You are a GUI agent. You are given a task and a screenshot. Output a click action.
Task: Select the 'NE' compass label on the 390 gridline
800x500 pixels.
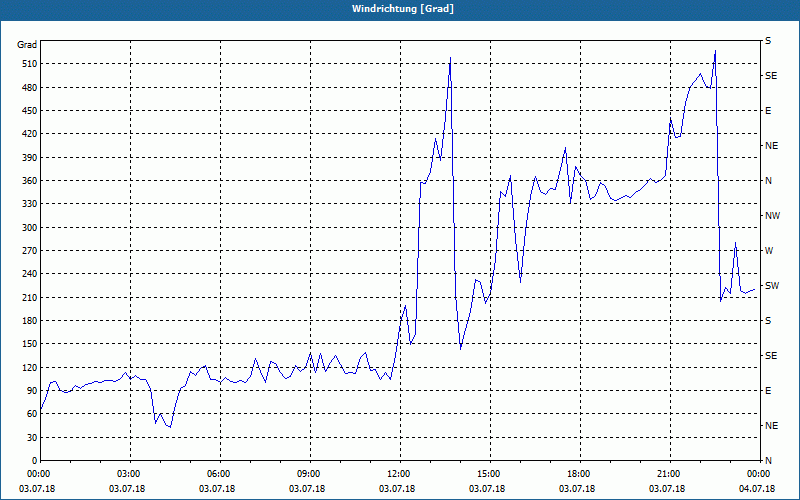coord(771,146)
